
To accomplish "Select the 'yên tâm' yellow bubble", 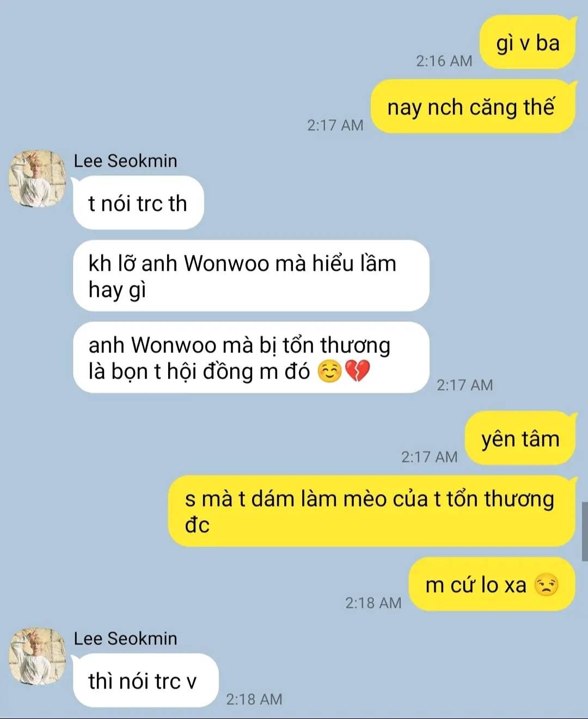I will [x=520, y=438].
